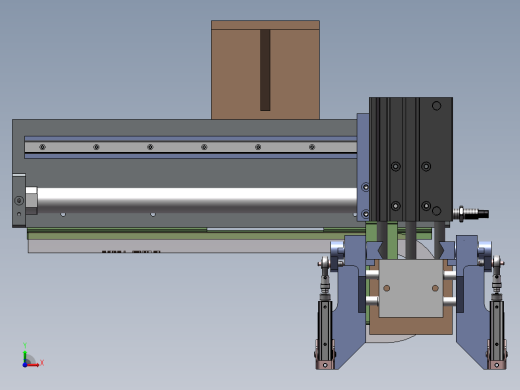The height and width of the screenshot is (390, 520).
Task: Select the brown block behind gripper bottom
Action: pyautogui.click(x=411, y=326)
